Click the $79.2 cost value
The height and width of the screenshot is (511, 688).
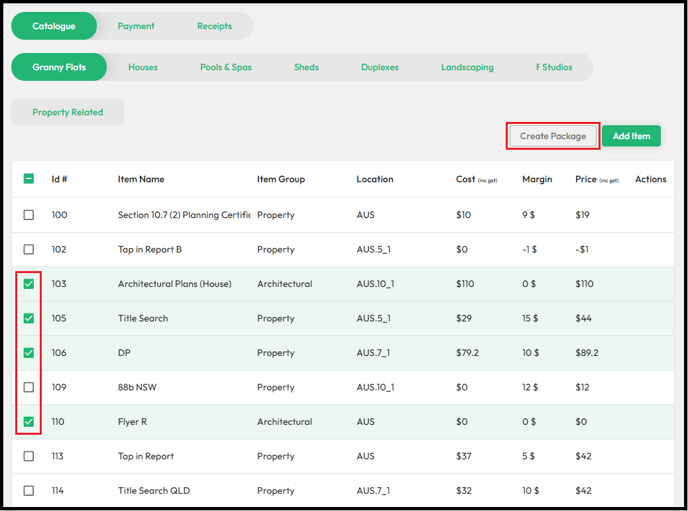coord(467,353)
